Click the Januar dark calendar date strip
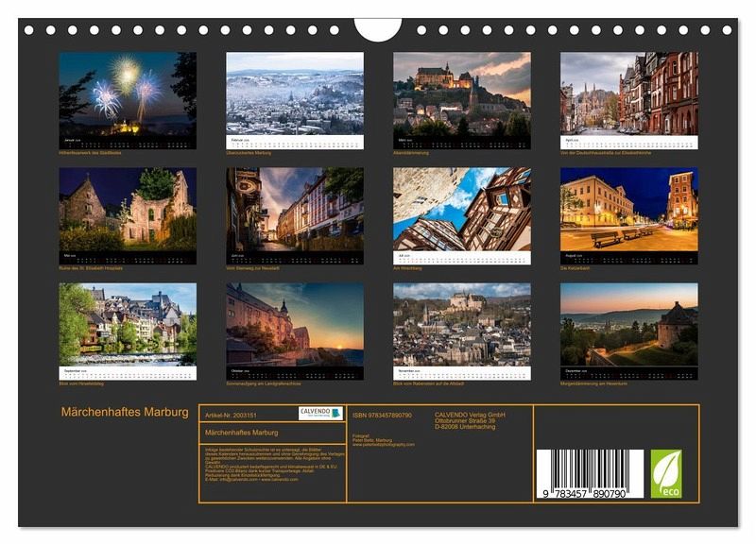756x545 pixels. 128,142
